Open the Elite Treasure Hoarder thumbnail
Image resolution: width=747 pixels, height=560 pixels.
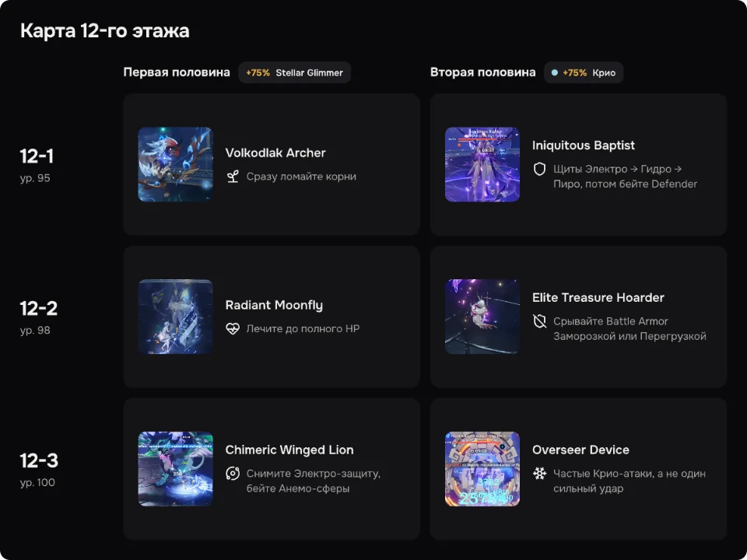point(482,317)
